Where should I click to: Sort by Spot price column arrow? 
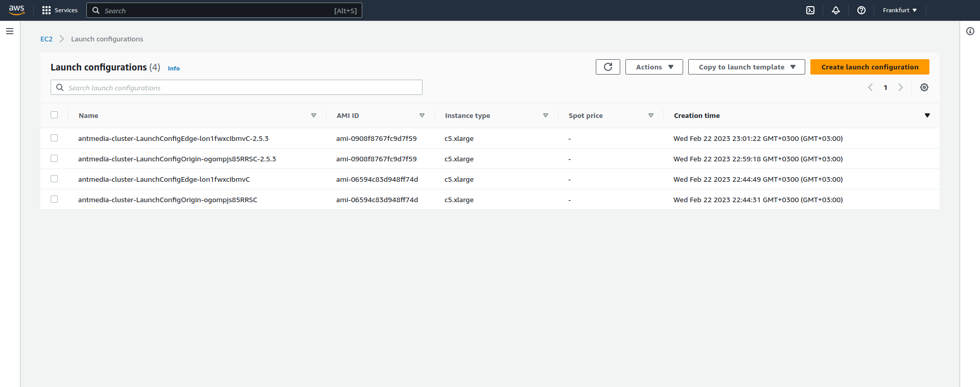click(651, 115)
